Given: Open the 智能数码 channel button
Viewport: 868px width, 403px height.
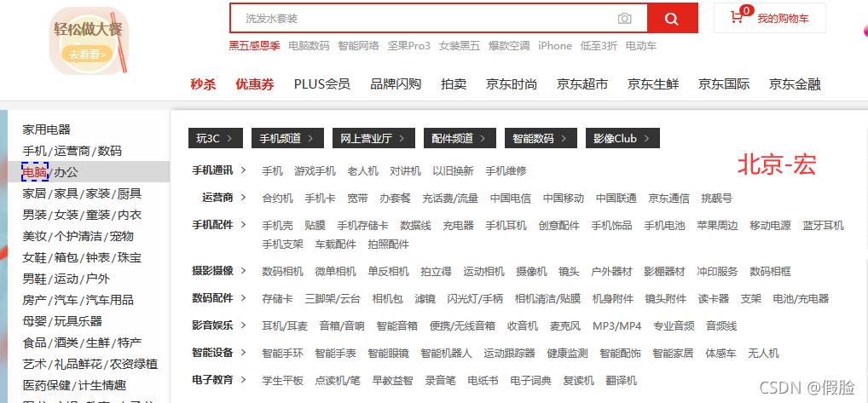Looking at the screenshot, I should [x=541, y=138].
